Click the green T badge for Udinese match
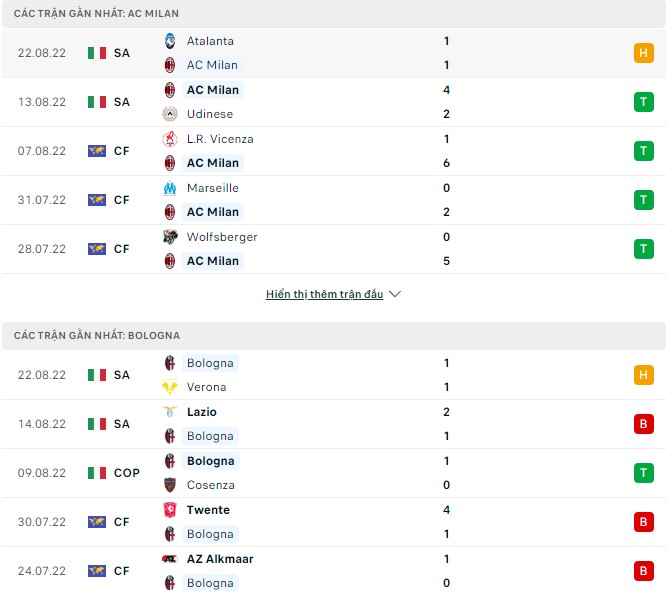Image resolution: width=670 pixels, height=592 pixels. pyautogui.click(x=644, y=102)
